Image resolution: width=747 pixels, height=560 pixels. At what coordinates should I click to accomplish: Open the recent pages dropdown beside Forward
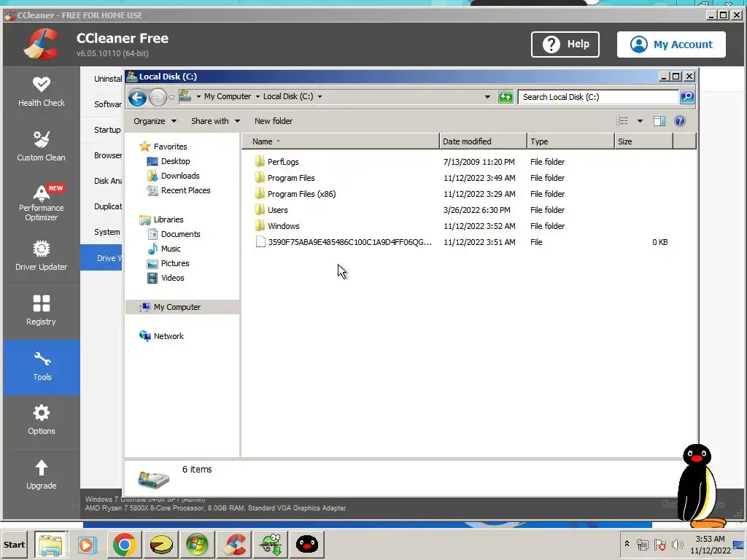click(172, 98)
